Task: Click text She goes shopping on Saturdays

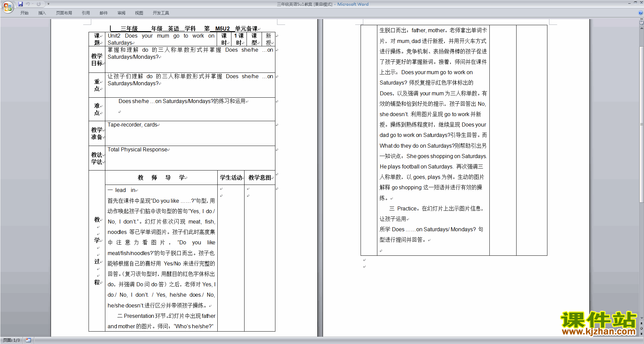Action: tap(446, 156)
